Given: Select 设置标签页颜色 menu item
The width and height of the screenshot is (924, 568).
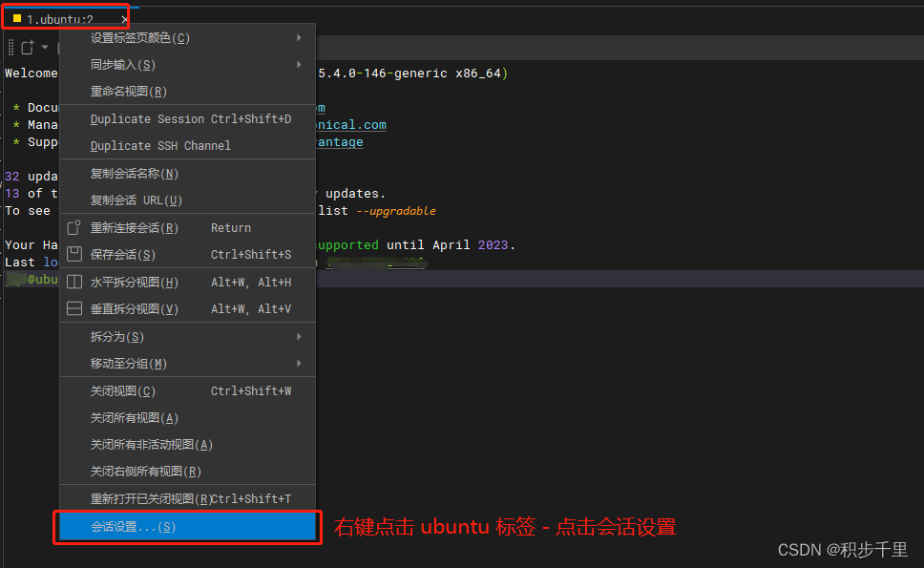Looking at the screenshot, I should click(x=187, y=38).
